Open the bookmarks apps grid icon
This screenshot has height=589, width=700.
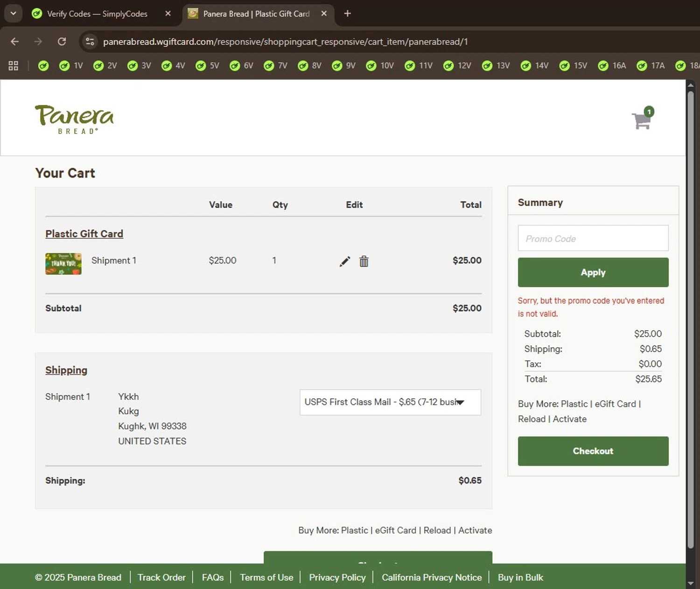(14, 66)
